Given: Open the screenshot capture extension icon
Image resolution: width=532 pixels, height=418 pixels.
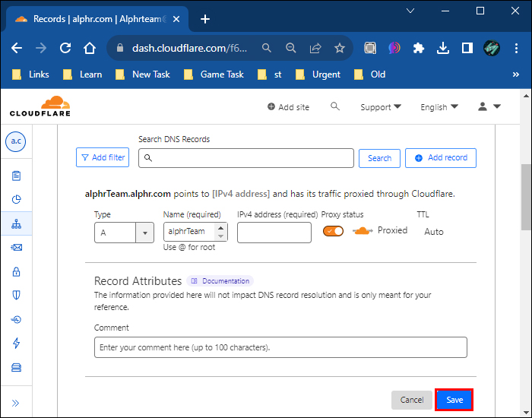Looking at the screenshot, I should [x=370, y=48].
